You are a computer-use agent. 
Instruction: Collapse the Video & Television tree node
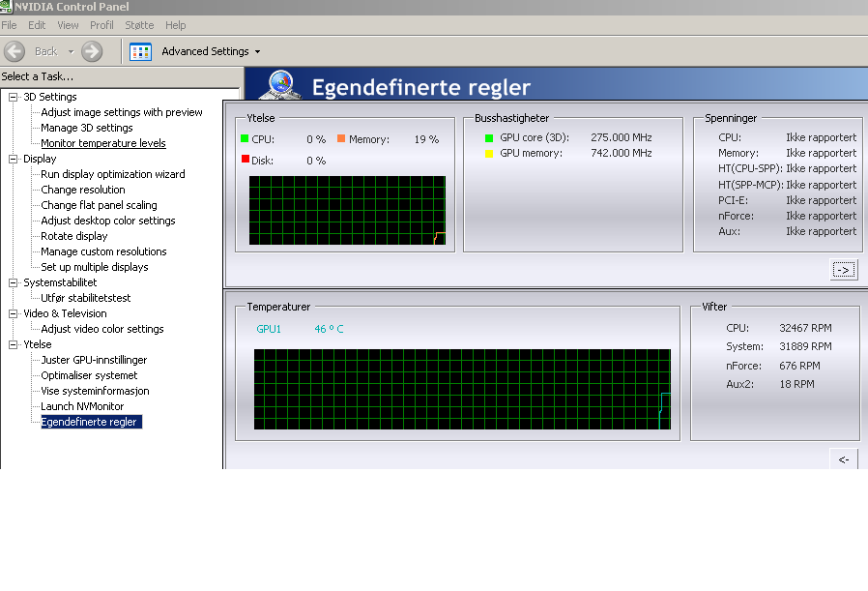(x=13, y=313)
